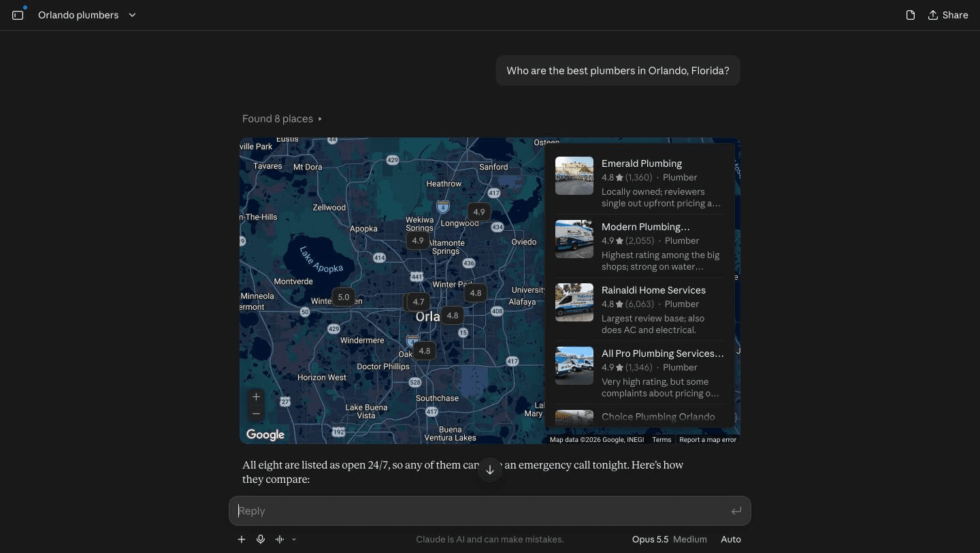Select the "Choice Plumbing Orlando" listing name
The width and height of the screenshot is (980, 553).
click(658, 417)
